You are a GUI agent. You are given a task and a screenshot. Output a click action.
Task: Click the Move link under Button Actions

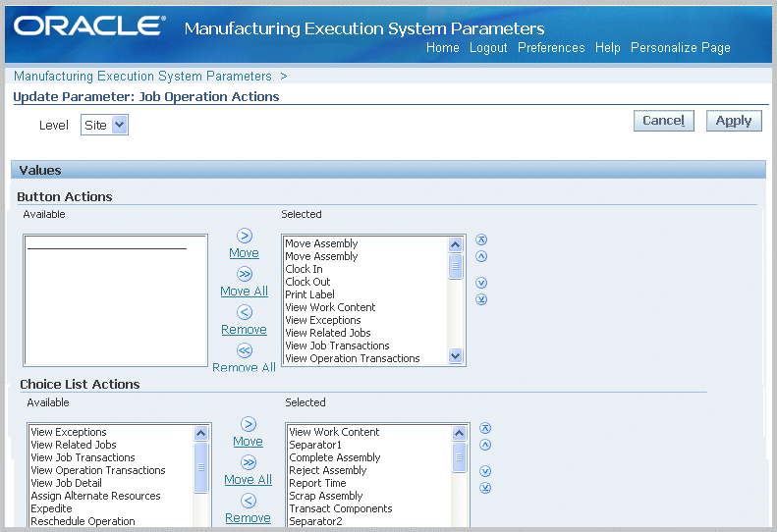pos(244,253)
